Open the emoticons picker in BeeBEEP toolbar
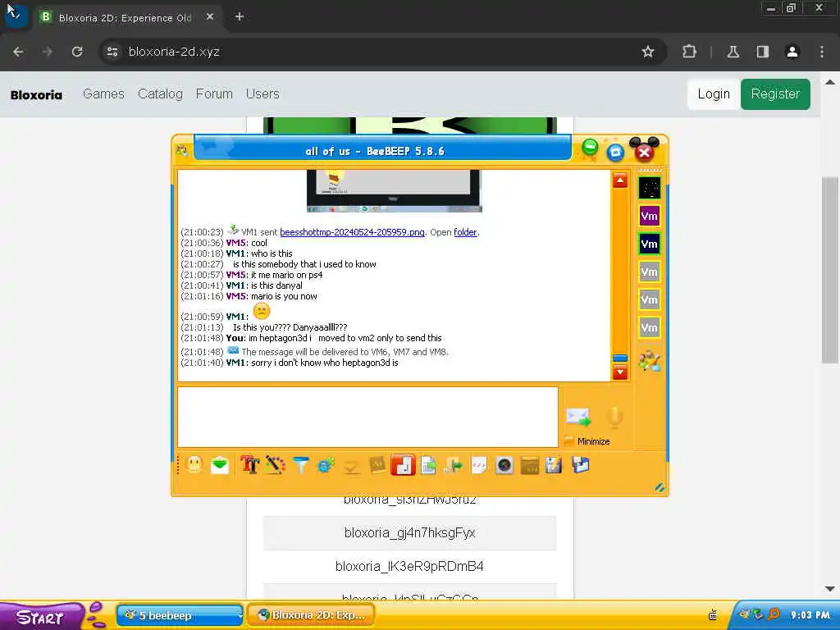840x630 pixels. (x=194, y=464)
